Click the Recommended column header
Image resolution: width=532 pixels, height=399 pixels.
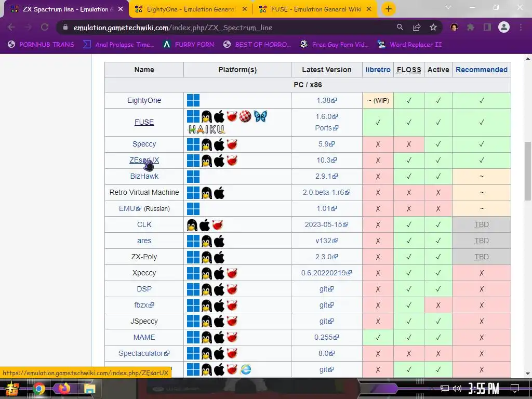pos(482,70)
